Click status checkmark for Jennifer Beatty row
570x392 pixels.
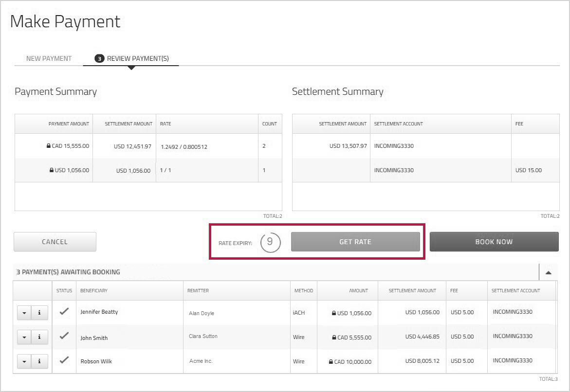[x=64, y=312]
